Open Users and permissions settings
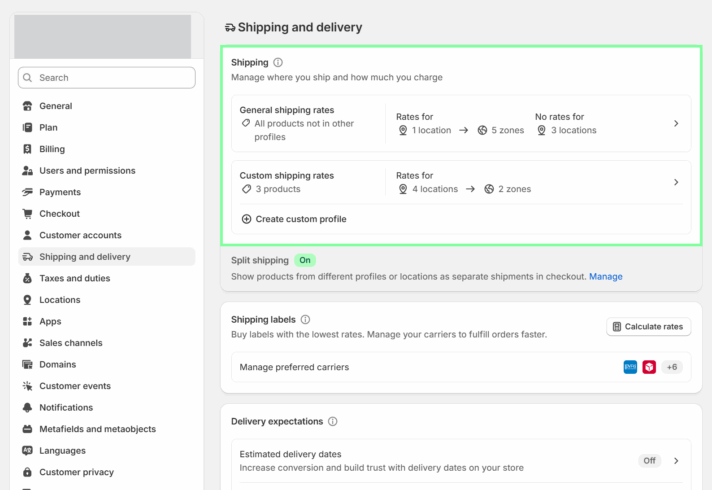The image size is (712, 490). [x=107, y=171]
